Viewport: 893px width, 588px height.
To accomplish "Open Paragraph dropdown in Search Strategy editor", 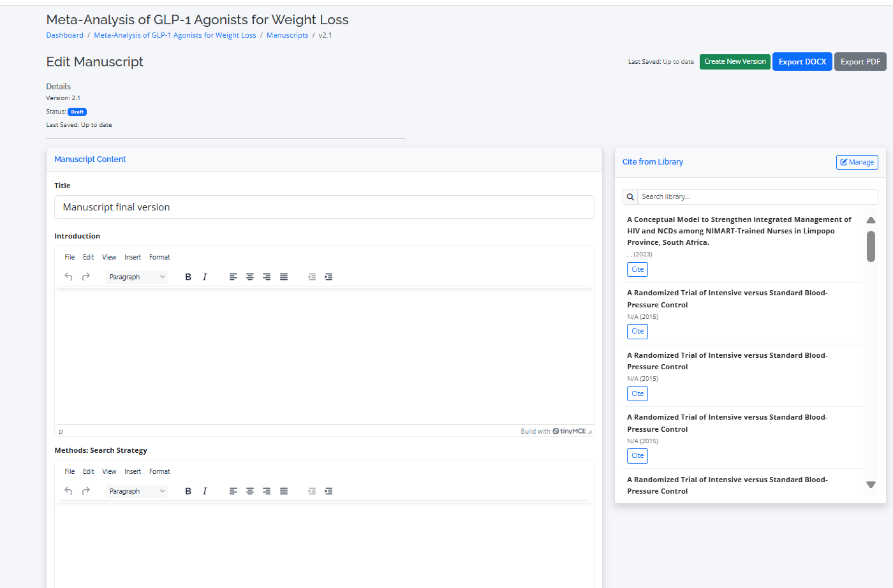I will tap(137, 491).
